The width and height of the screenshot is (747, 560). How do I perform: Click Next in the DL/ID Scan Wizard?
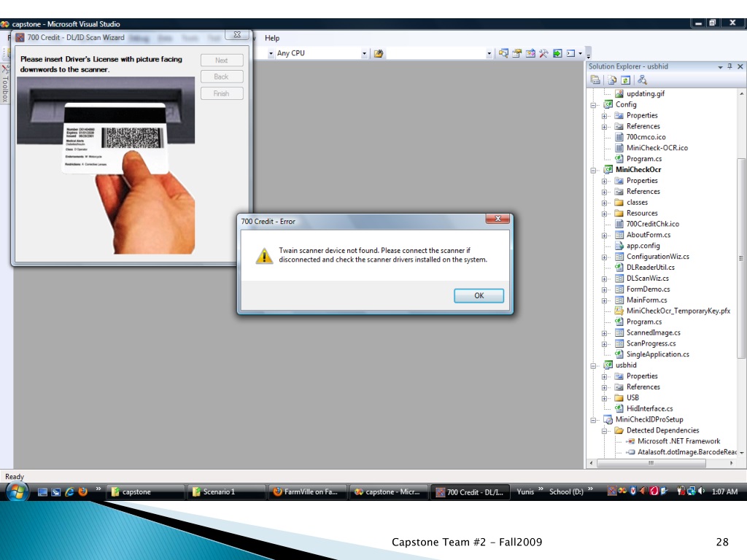click(x=222, y=61)
